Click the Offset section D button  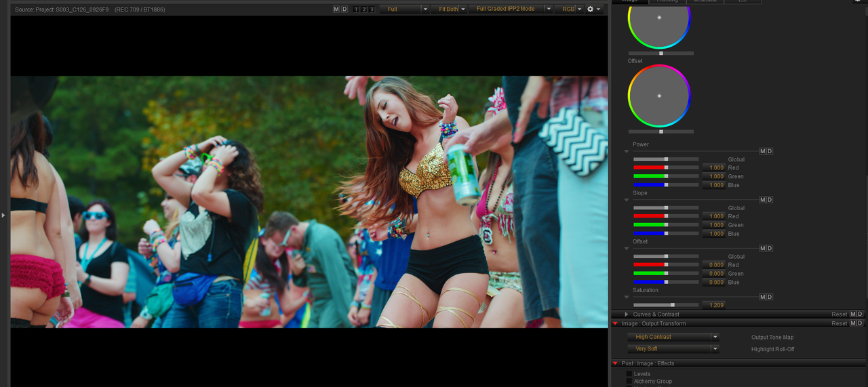coord(770,249)
